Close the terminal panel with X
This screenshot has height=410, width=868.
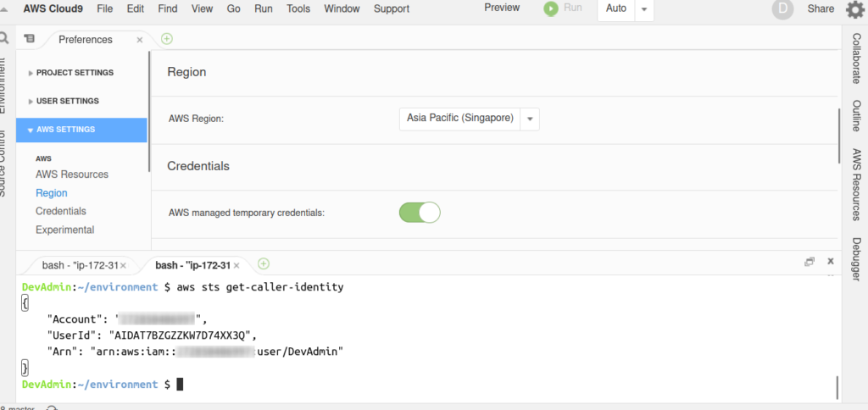pos(831,261)
